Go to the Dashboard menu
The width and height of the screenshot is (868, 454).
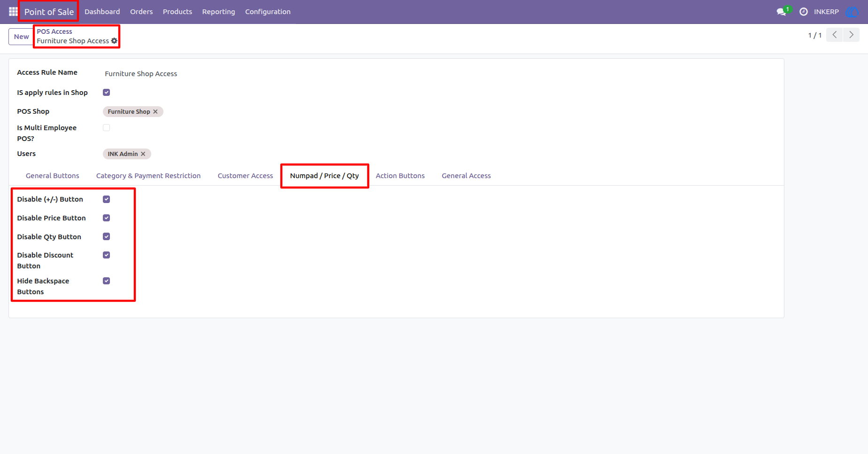pos(102,12)
